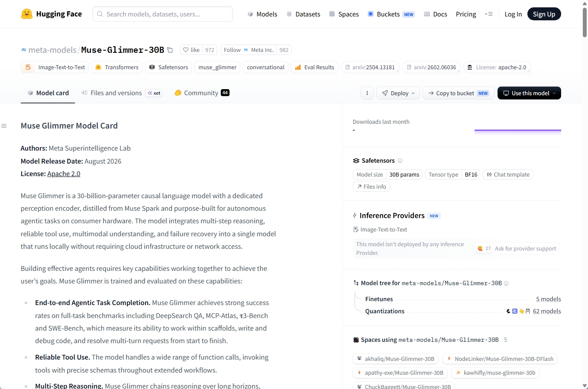This screenshot has width=588, height=389.
Task: Switch to the Model card tab
Action: tap(48, 93)
